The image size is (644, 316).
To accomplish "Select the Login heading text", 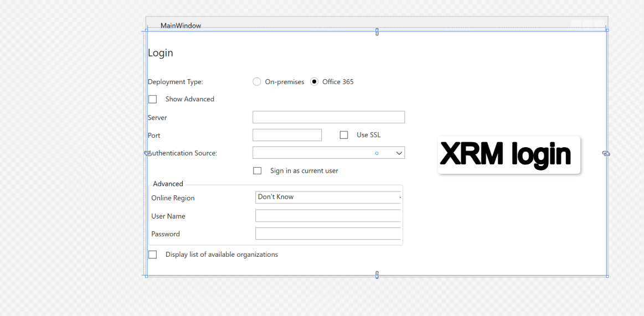I will tap(161, 53).
